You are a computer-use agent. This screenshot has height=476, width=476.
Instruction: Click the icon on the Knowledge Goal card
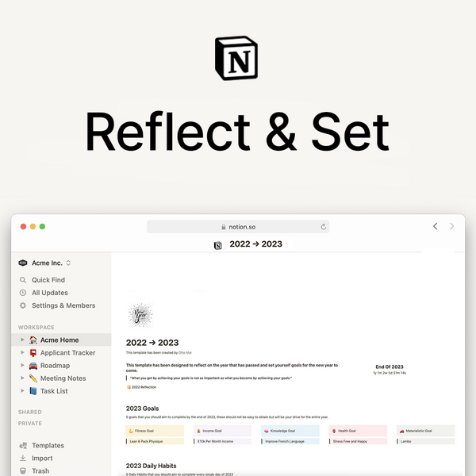[267, 431]
